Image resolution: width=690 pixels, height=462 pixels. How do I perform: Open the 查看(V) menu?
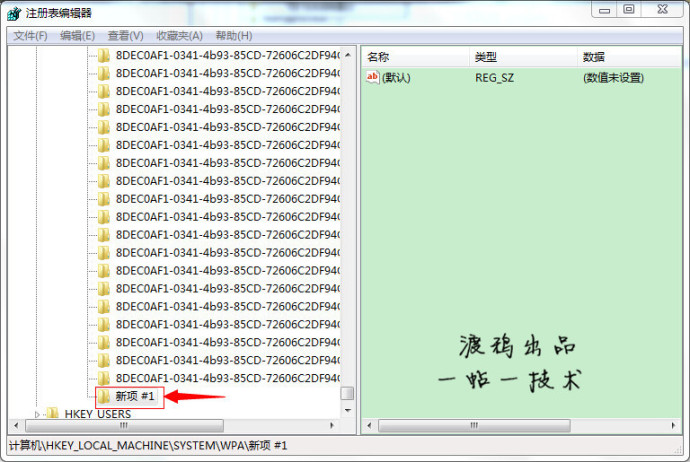coord(125,35)
